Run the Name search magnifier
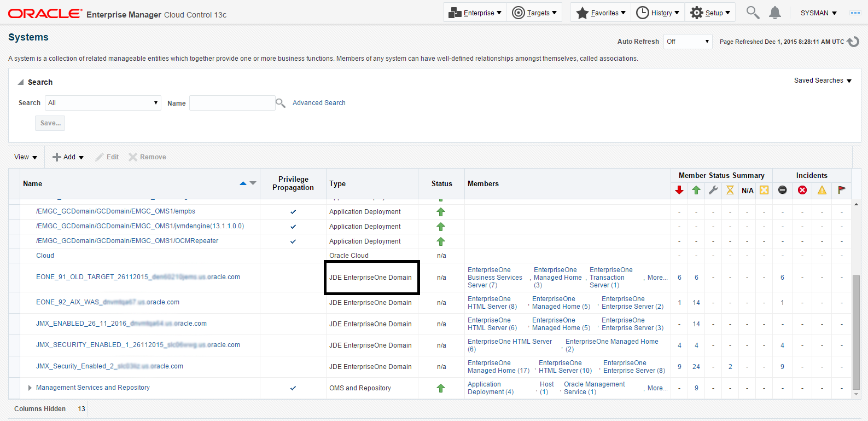The image size is (868, 421). pos(281,103)
